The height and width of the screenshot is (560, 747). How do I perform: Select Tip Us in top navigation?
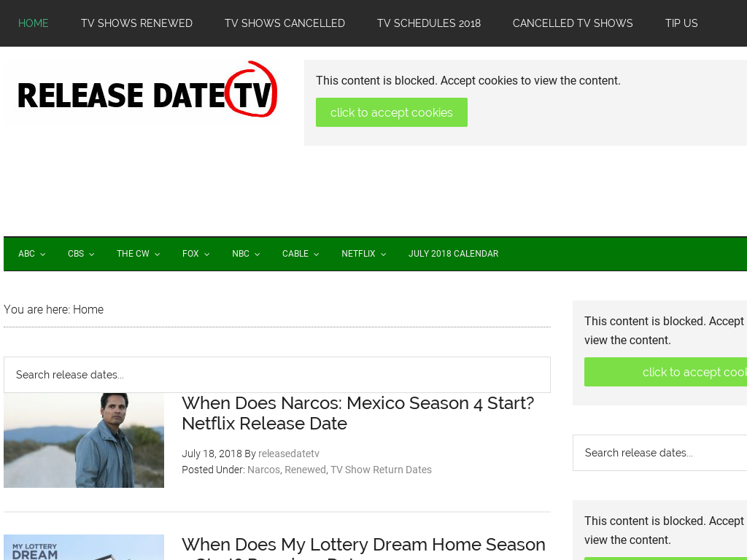(681, 23)
